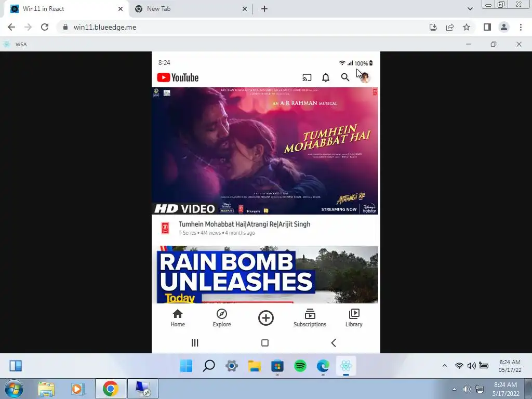The image size is (532, 399).
Task: Open T-Series channel avatar
Action: pos(165,228)
